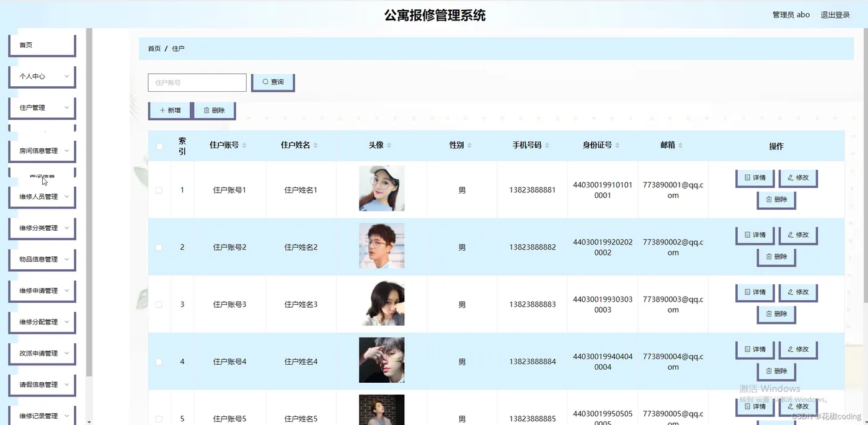This screenshot has height=425, width=868.
Task: Click 修改 button for 住户账号1
Action: tap(798, 178)
